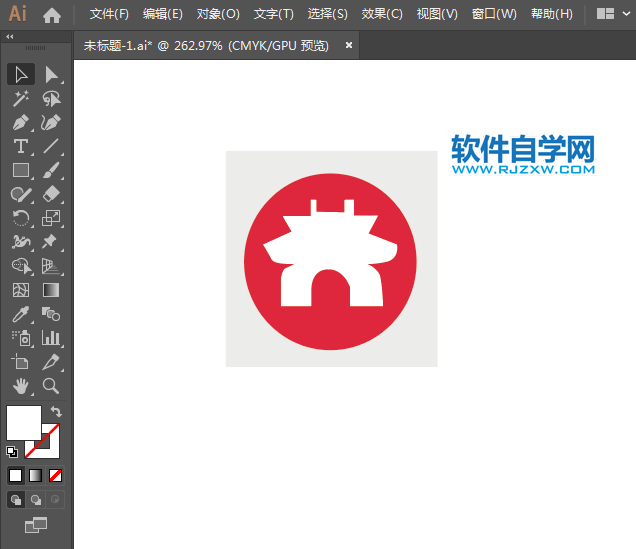The height and width of the screenshot is (549, 636).
Task: Swap fill and stroke colors
Action: [x=56, y=412]
